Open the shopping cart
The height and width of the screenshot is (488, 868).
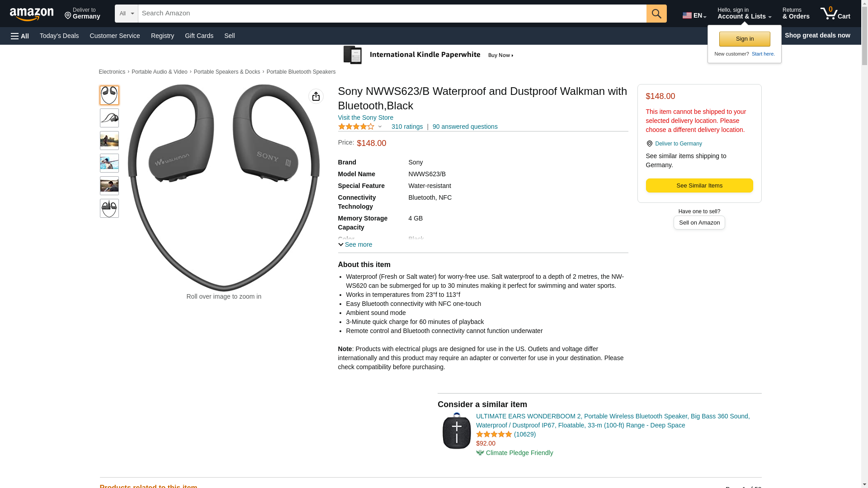point(835,14)
